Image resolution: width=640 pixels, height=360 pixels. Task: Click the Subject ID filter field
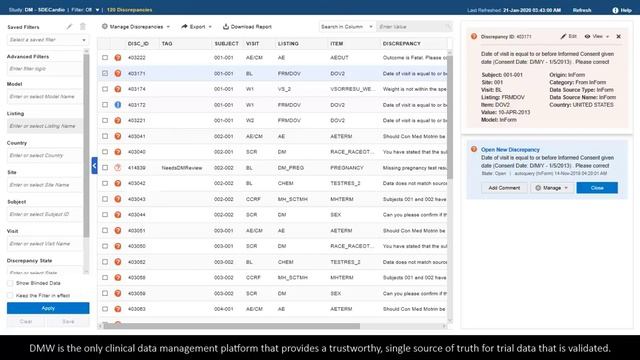(x=44, y=214)
